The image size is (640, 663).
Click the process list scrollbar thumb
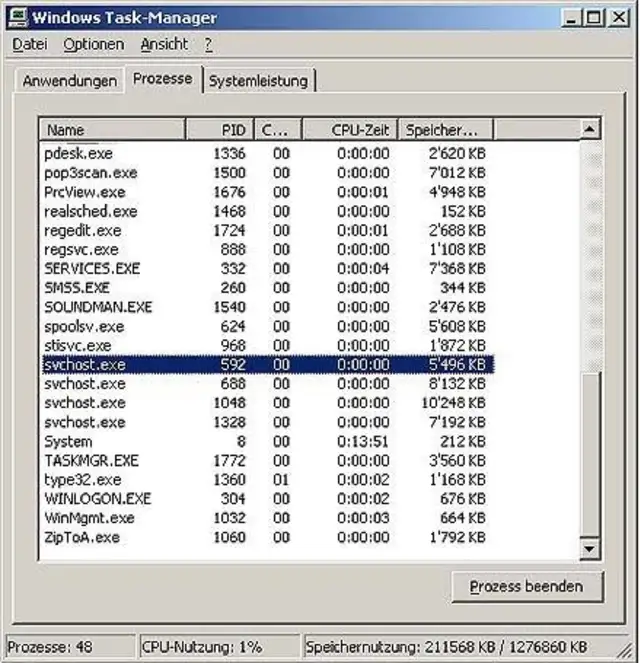589,455
